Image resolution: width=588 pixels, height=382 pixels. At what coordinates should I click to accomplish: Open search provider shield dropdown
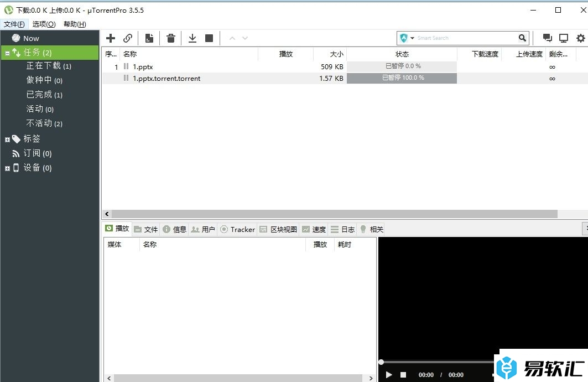(x=407, y=38)
